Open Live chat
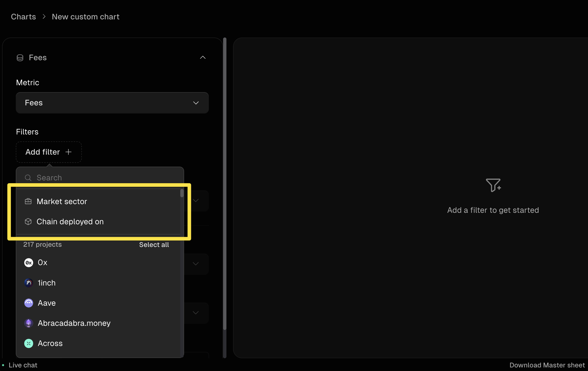588x371 pixels. (23, 365)
